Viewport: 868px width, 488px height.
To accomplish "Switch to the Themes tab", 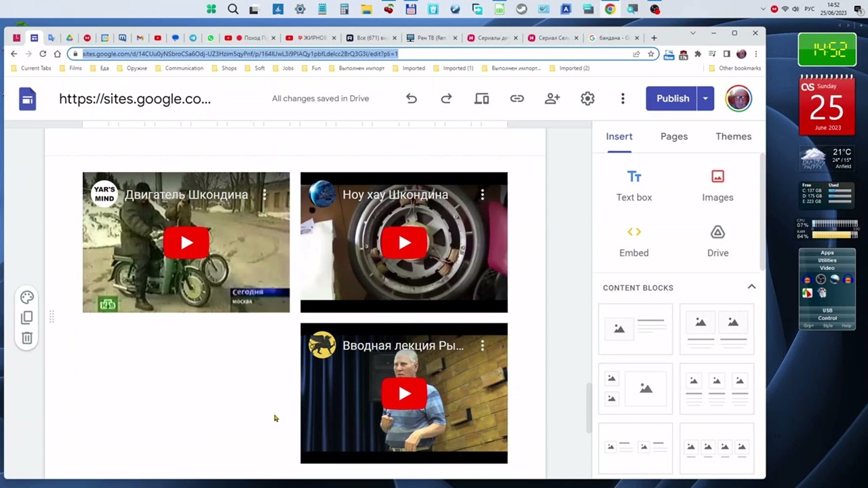I will pos(734,136).
